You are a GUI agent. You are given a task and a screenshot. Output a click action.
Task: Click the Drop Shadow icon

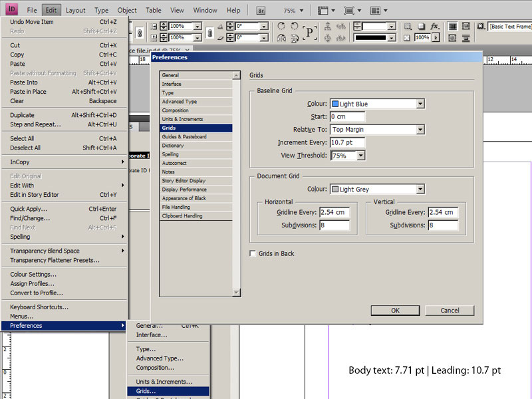coord(421,26)
